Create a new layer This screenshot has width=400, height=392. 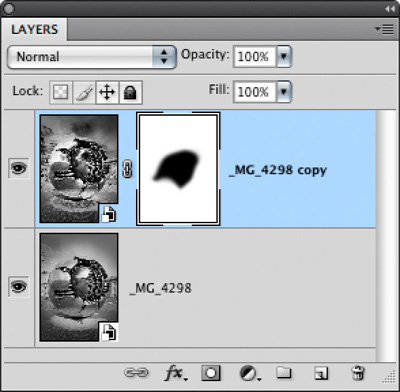pos(321,373)
